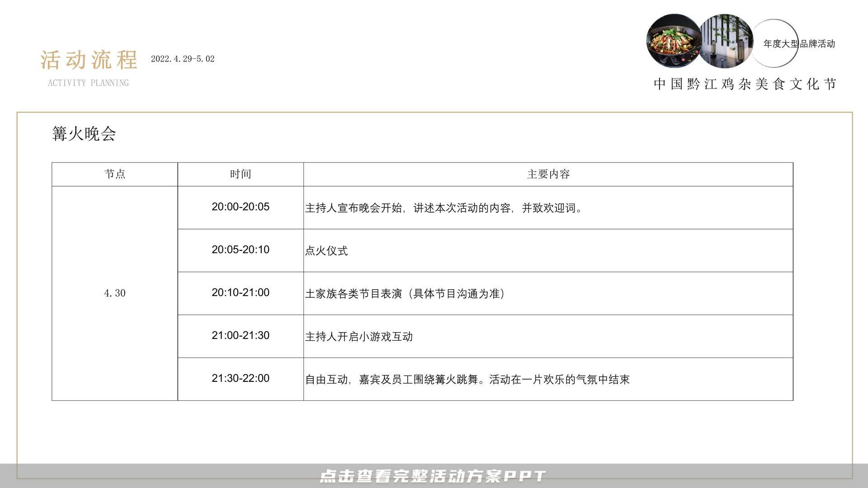This screenshot has width=868, height=488.
Task: Click the '点击查看完整活动方案PPT' banner link
Action: tap(433, 476)
